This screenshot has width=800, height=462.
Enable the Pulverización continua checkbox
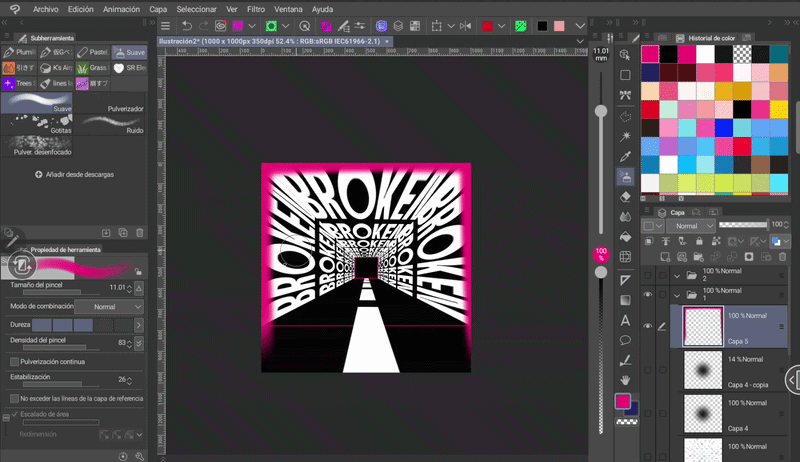(x=14, y=361)
